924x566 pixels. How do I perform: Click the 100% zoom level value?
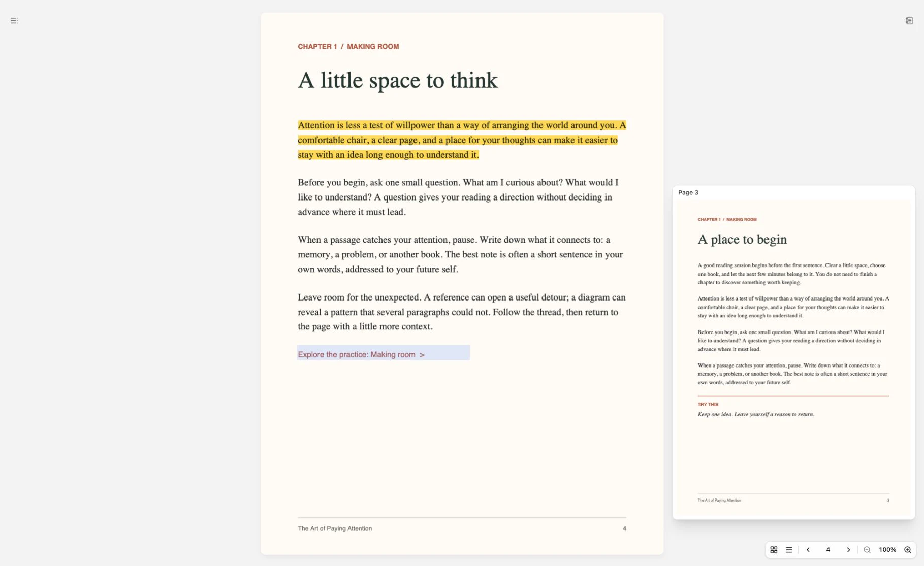click(x=887, y=550)
